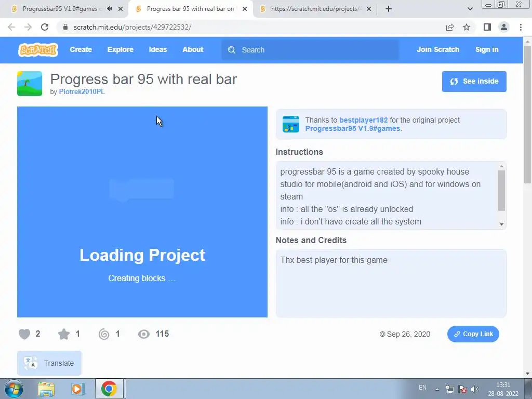Open the Chrome profile icon
Image resolution: width=532 pixels, height=399 pixels.
click(504, 27)
